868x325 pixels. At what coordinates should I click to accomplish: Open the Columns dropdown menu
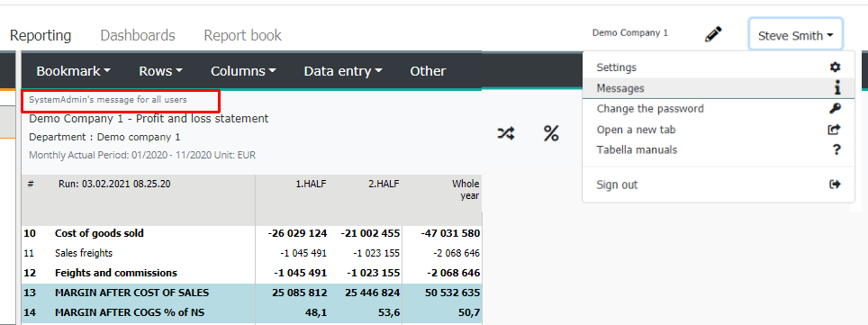click(x=244, y=71)
